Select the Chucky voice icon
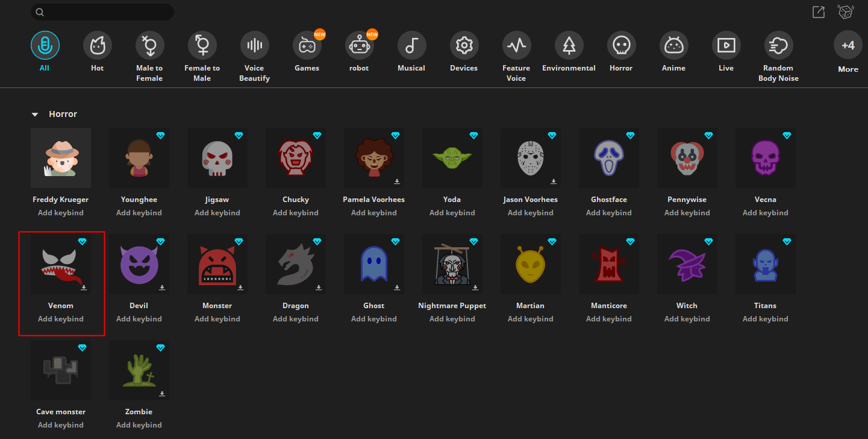Image resolution: width=868 pixels, height=439 pixels. [296, 158]
